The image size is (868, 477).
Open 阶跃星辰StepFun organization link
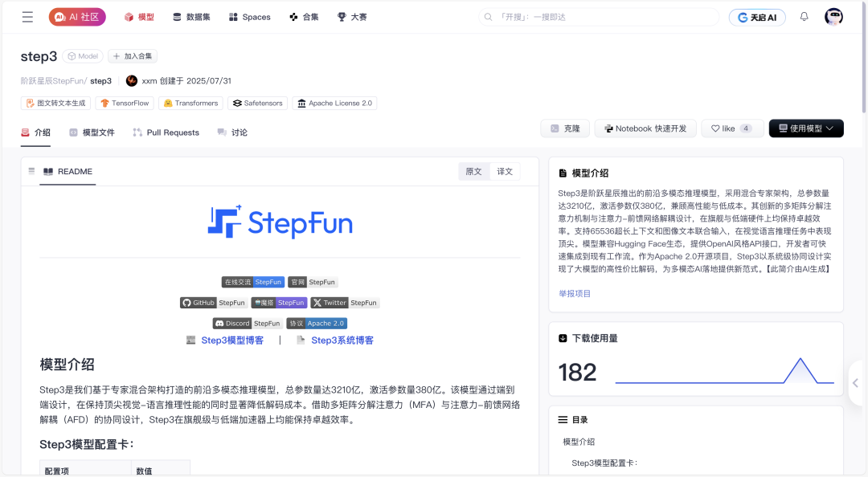click(x=53, y=81)
